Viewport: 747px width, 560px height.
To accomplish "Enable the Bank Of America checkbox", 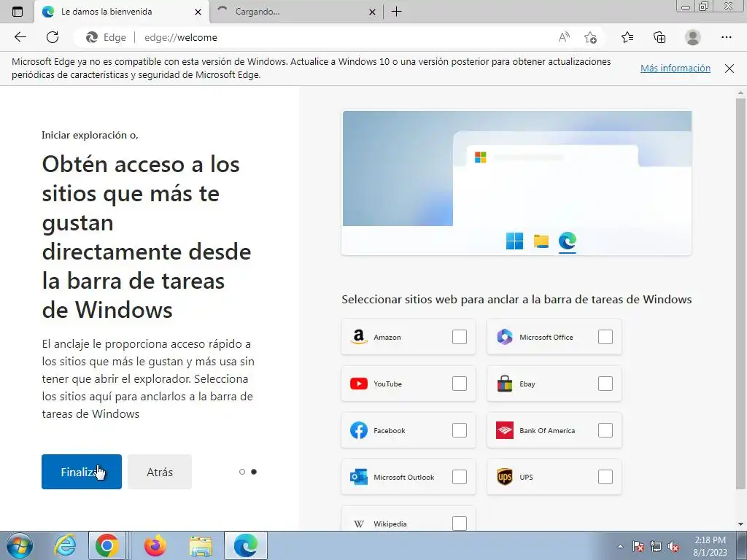I will click(605, 430).
